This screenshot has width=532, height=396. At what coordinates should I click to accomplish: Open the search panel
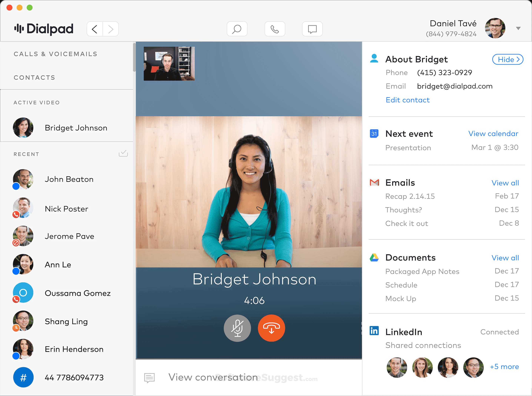tap(237, 29)
